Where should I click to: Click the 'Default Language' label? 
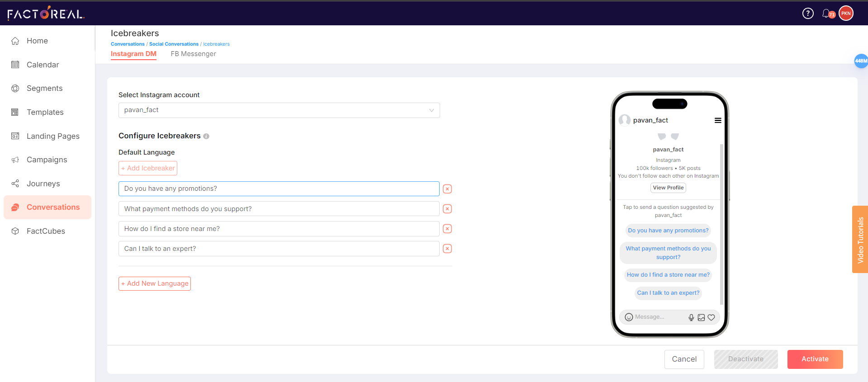click(147, 152)
